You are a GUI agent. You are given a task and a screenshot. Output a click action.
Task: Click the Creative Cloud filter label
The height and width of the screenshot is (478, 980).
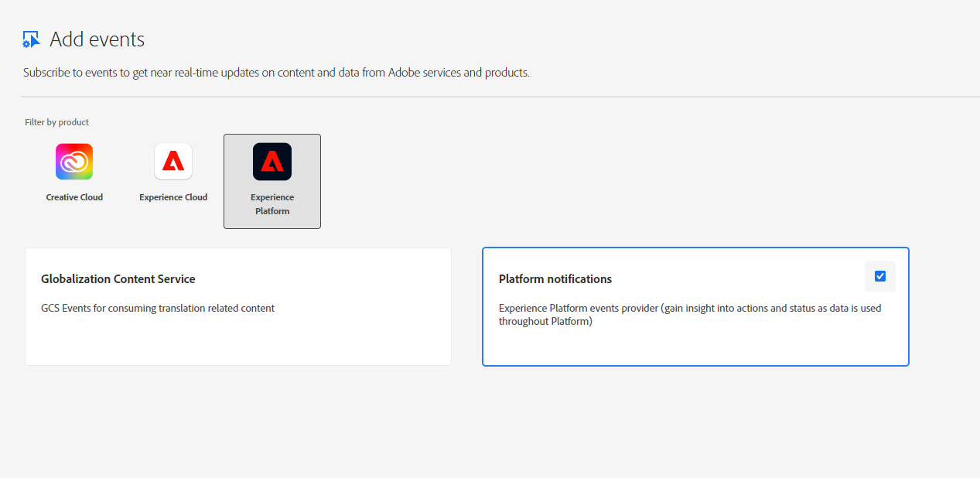[x=74, y=197]
